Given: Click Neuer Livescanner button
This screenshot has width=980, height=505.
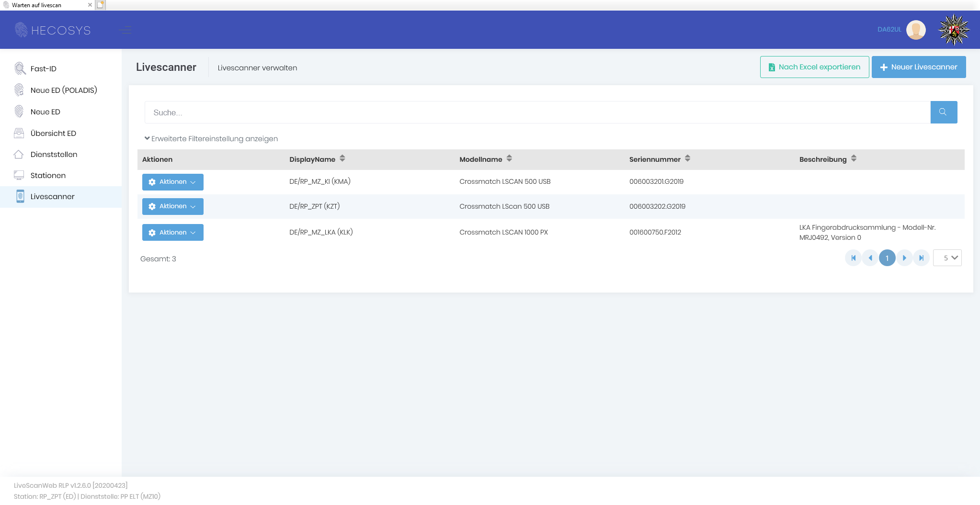Looking at the screenshot, I should click(918, 67).
